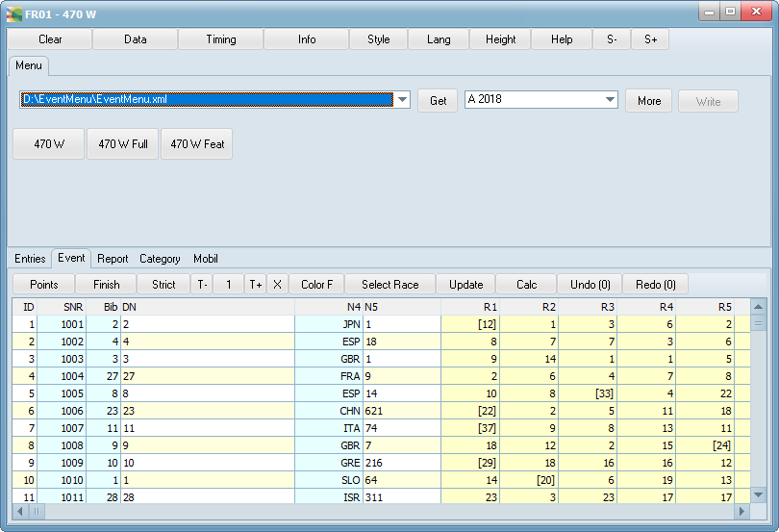Click the Select Race button

(389, 285)
